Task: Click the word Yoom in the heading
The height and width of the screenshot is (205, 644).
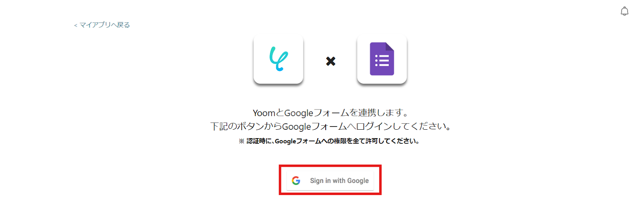Action: (x=264, y=113)
